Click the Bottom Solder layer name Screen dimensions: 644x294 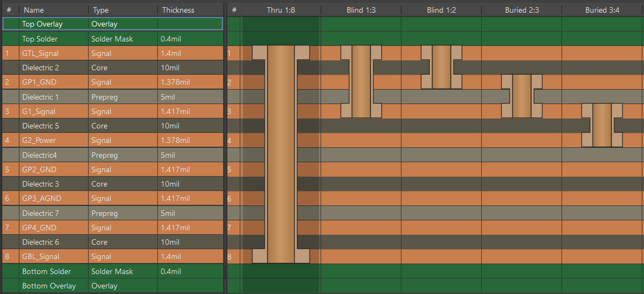(x=47, y=271)
